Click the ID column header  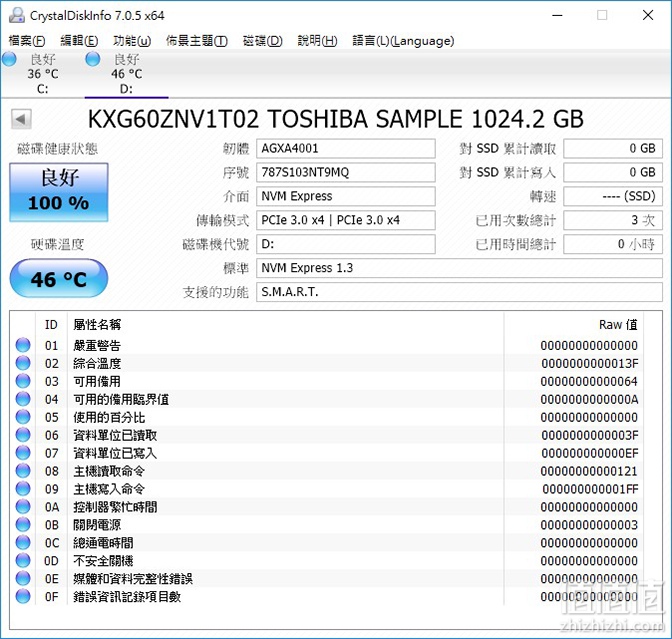[x=51, y=325]
